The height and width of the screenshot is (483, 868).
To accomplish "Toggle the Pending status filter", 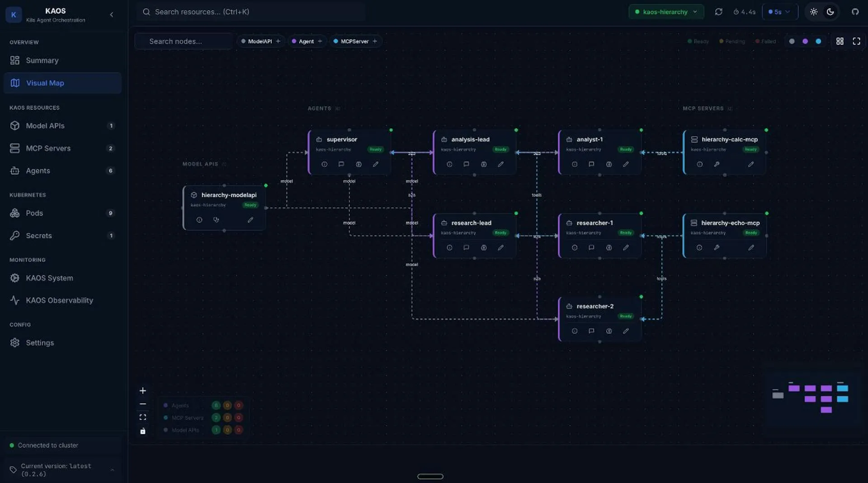I will click(732, 41).
